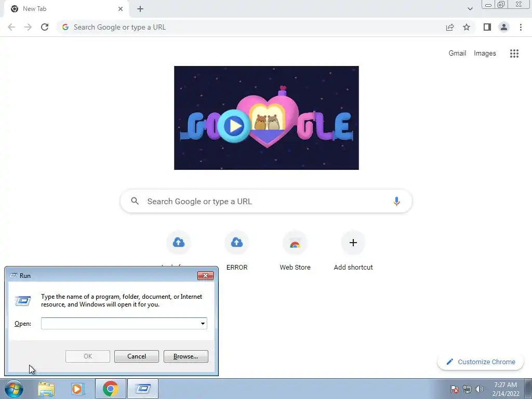
Task: Open the profile avatar menu
Action: [x=504, y=27]
